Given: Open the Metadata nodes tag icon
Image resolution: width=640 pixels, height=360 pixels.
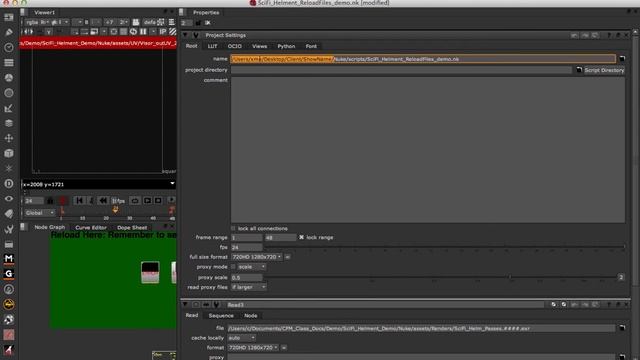Looking at the screenshot, I should pos(9,214).
